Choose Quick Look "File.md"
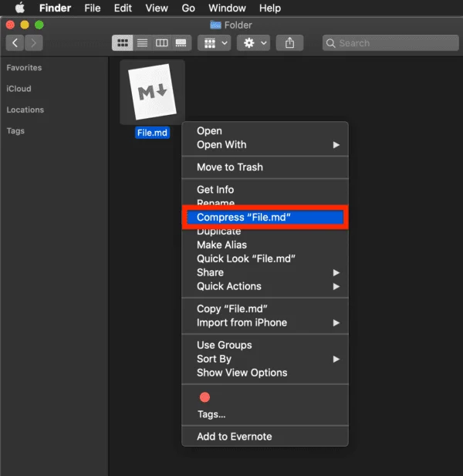463x476 pixels. [x=265, y=258]
